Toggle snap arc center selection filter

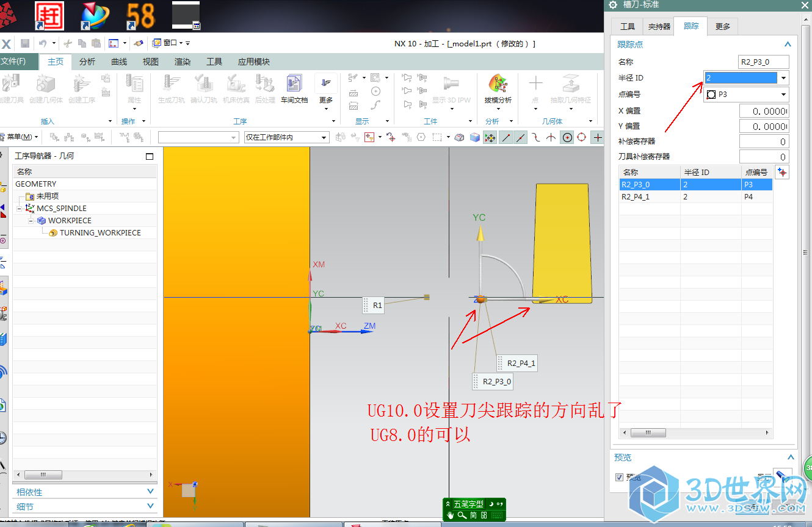coord(567,137)
